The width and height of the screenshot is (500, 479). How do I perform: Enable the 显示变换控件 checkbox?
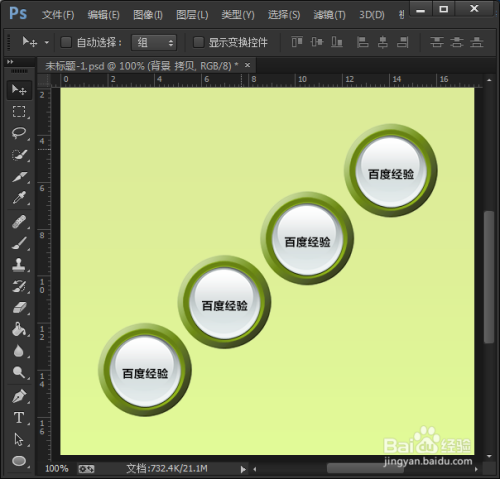[x=199, y=42]
